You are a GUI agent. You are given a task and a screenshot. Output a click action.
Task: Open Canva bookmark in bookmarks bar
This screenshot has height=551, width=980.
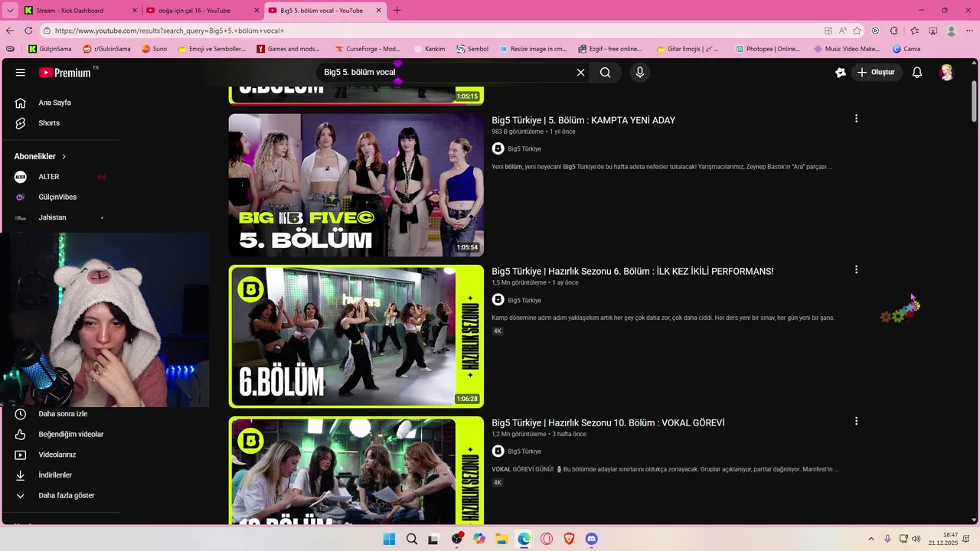[906, 49]
